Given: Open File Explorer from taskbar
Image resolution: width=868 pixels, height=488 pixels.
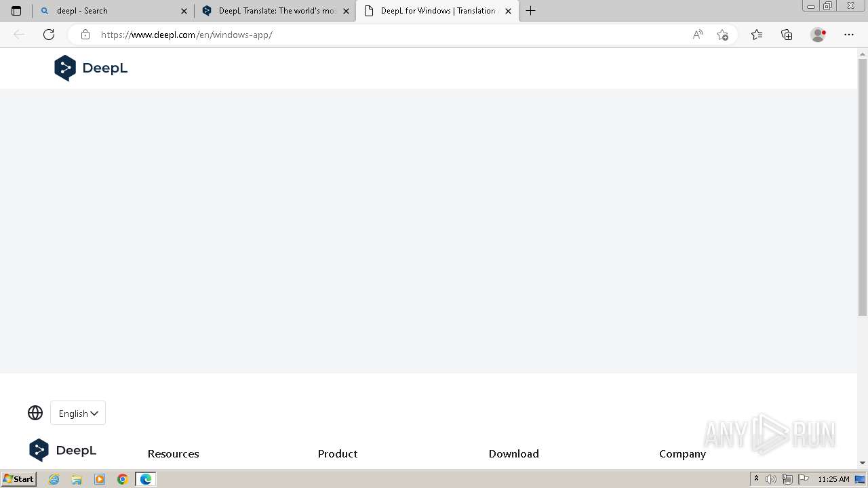Looking at the screenshot, I should pos(77,479).
